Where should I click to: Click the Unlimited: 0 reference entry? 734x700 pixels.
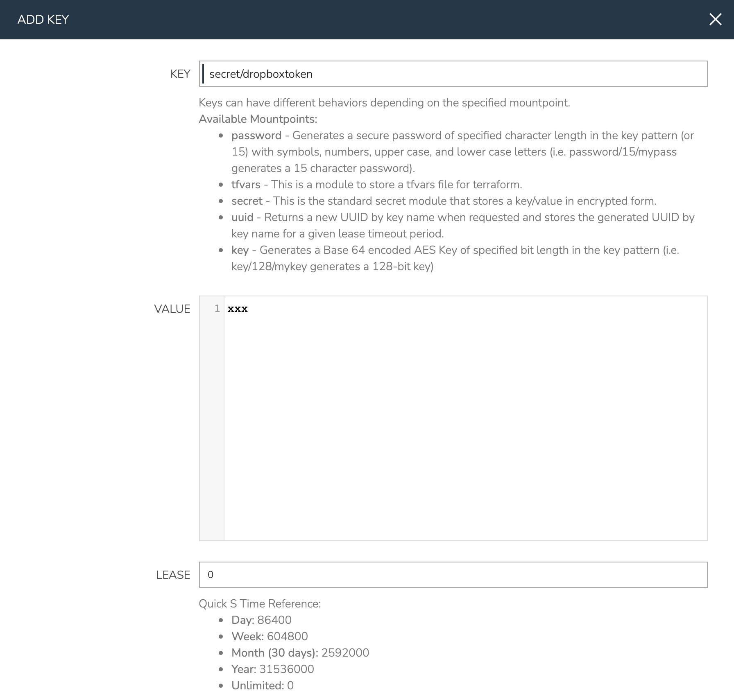(263, 685)
